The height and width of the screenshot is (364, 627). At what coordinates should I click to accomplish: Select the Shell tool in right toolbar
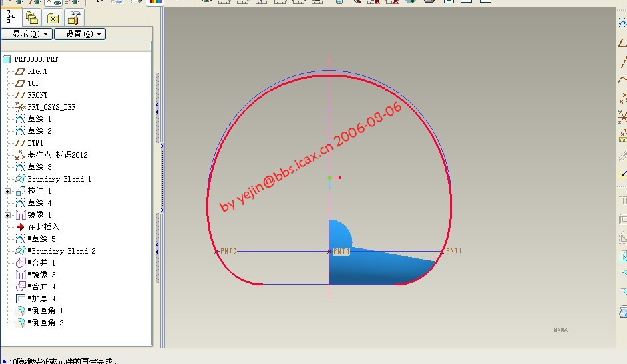tap(623, 219)
